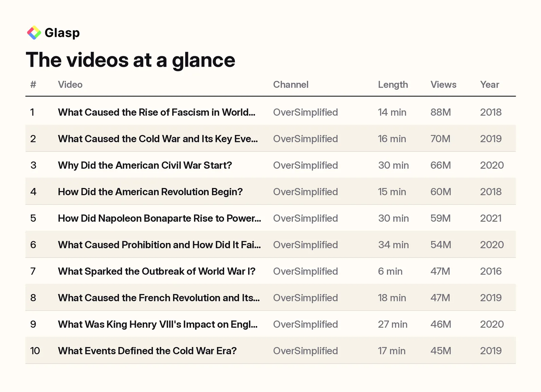This screenshot has width=541, height=392.
Task: Select the Length column header
Action: [x=393, y=85]
